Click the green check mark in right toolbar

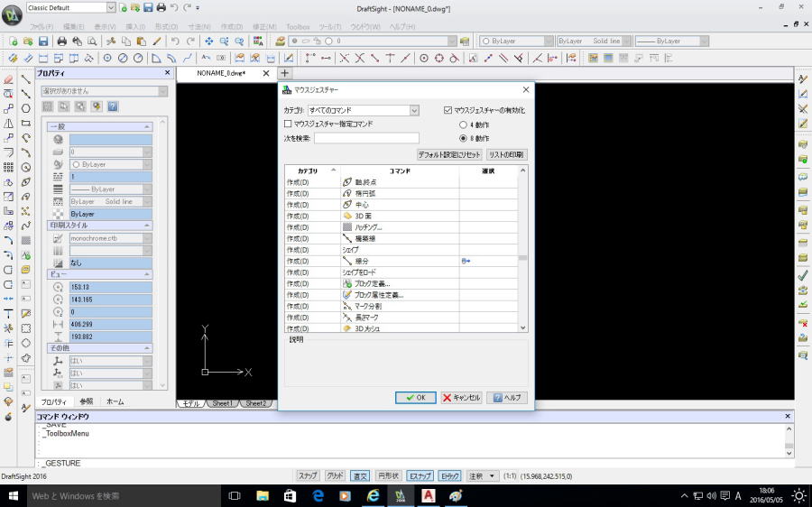pos(803,275)
